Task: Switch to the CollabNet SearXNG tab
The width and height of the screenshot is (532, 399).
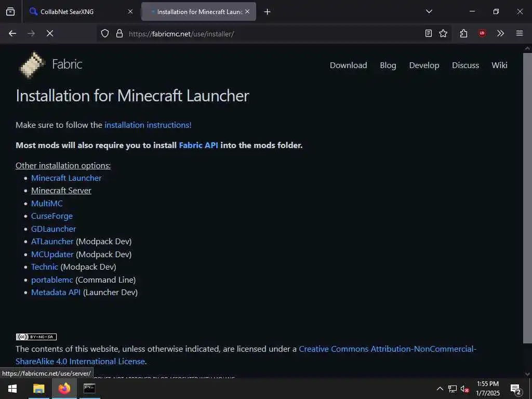Action: (82, 11)
